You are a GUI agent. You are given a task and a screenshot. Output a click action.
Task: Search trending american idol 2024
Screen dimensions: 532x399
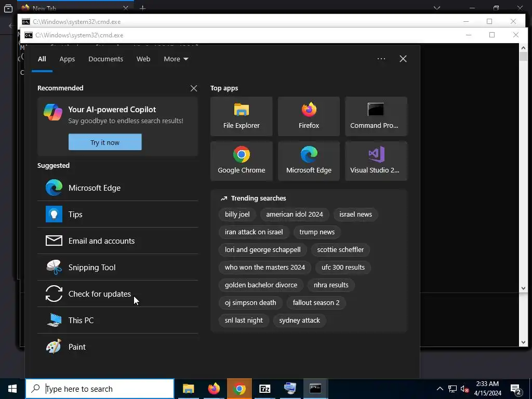295,215
